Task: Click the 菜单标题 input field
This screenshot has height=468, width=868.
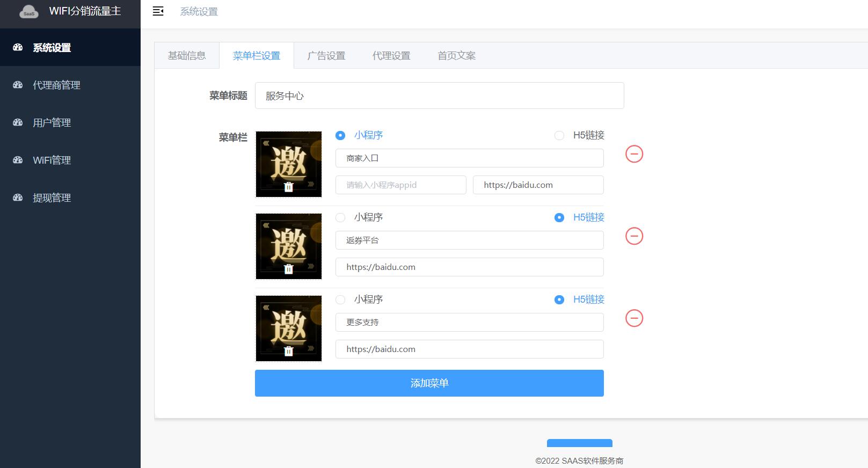Action: [x=439, y=96]
